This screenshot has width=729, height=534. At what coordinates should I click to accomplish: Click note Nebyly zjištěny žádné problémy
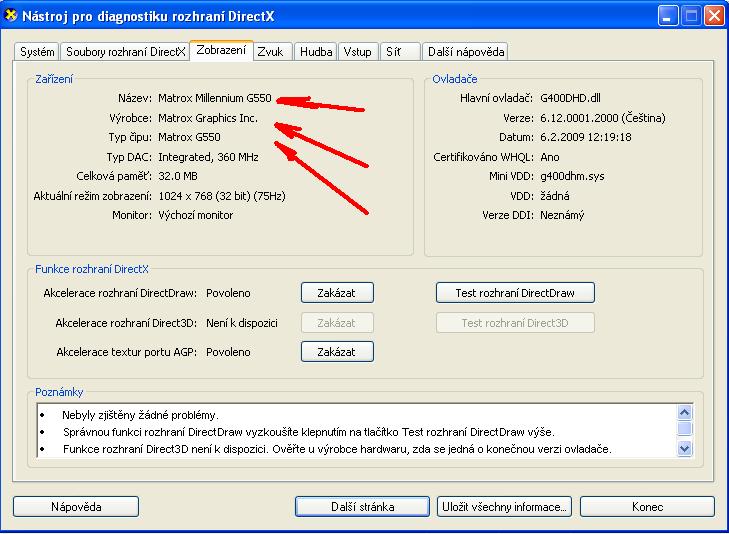coord(140,415)
